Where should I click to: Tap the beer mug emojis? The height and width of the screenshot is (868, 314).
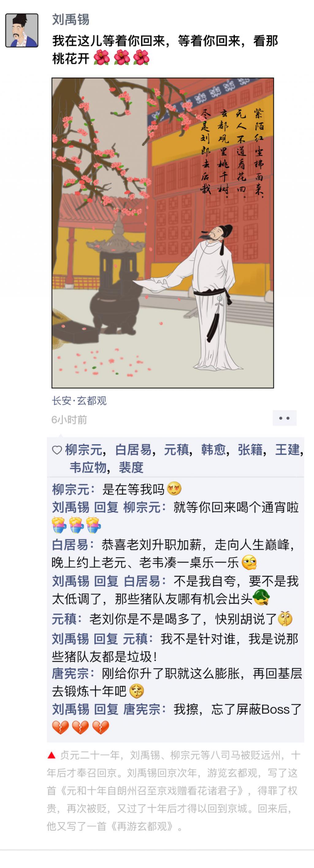point(76,525)
